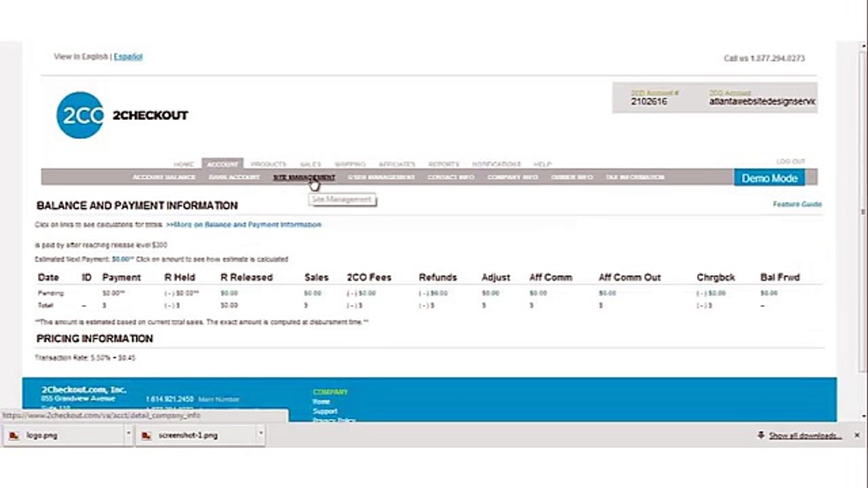Open the Notifications main menu item
Viewport: 868px width, 488px height.
click(496, 164)
